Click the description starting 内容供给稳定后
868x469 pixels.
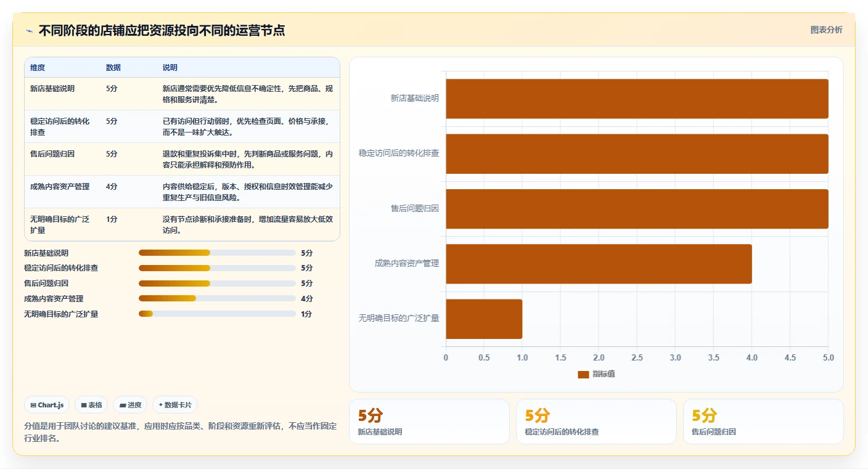[248, 192]
